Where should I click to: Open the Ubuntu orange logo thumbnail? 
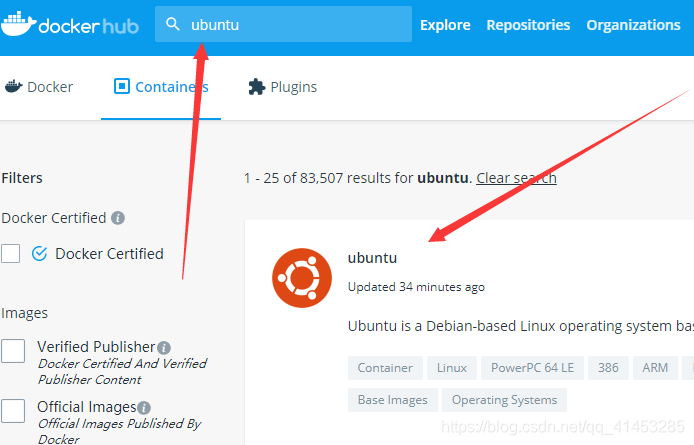click(302, 278)
